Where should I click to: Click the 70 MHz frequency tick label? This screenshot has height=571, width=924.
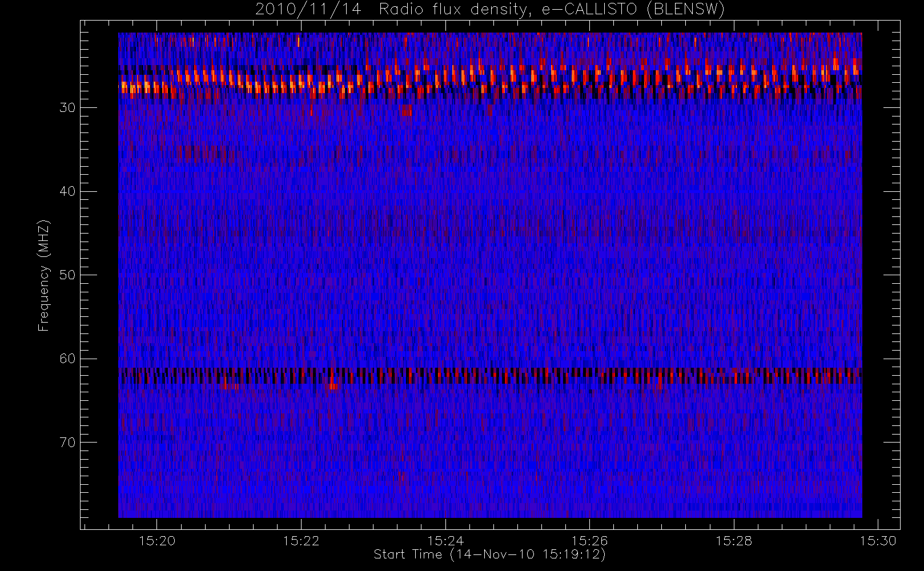click(x=67, y=443)
